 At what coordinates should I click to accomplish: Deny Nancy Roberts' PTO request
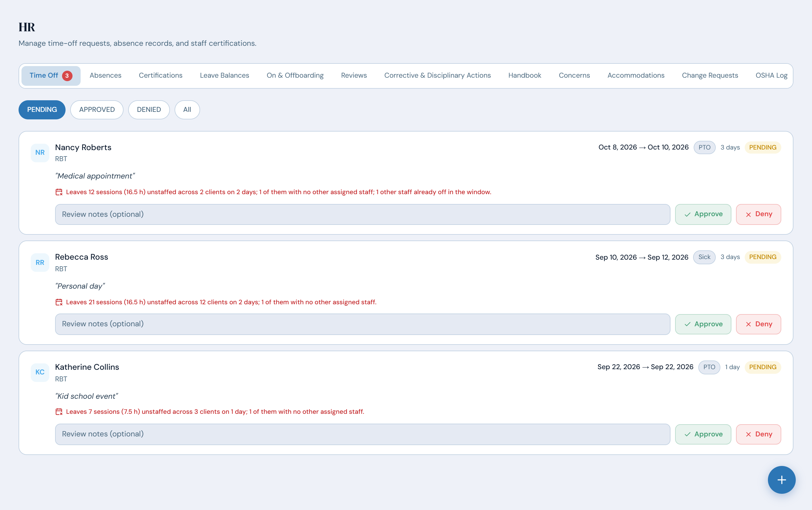click(758, 214)
